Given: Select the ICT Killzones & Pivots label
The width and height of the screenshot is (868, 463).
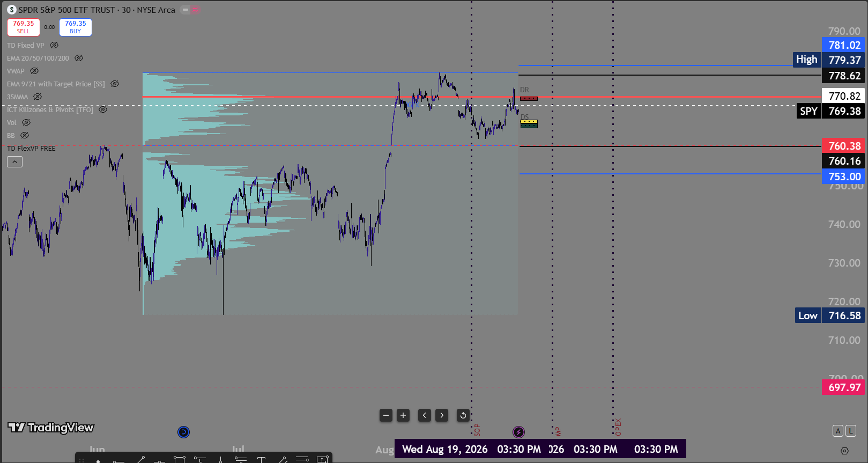Looking at the screenshot, I should 50,109.
